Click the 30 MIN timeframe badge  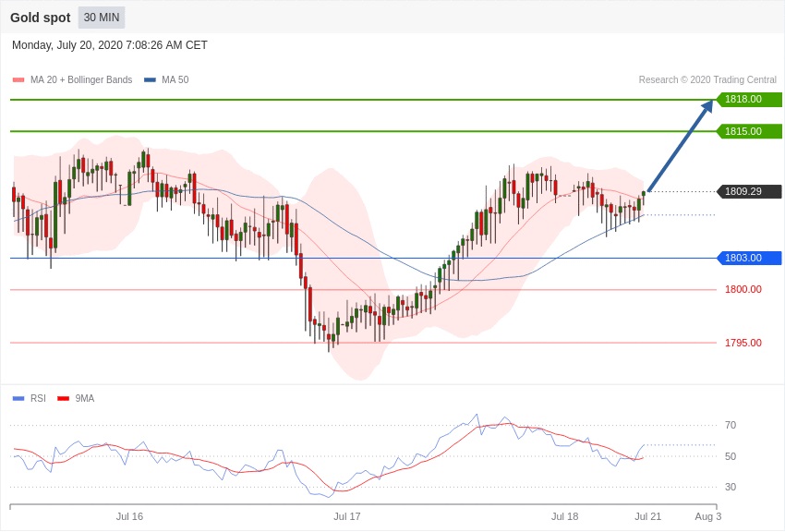pos(102,18)
